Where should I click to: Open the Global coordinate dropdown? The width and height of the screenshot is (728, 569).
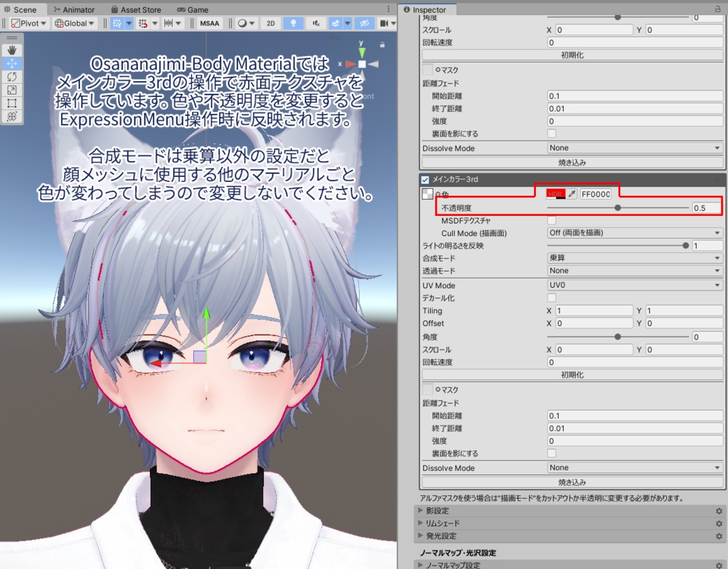coord(74,23)
